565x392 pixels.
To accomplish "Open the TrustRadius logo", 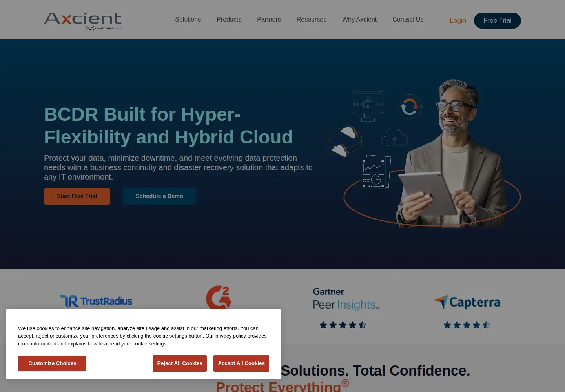I will pyautogui.click(x=96, y=301).
